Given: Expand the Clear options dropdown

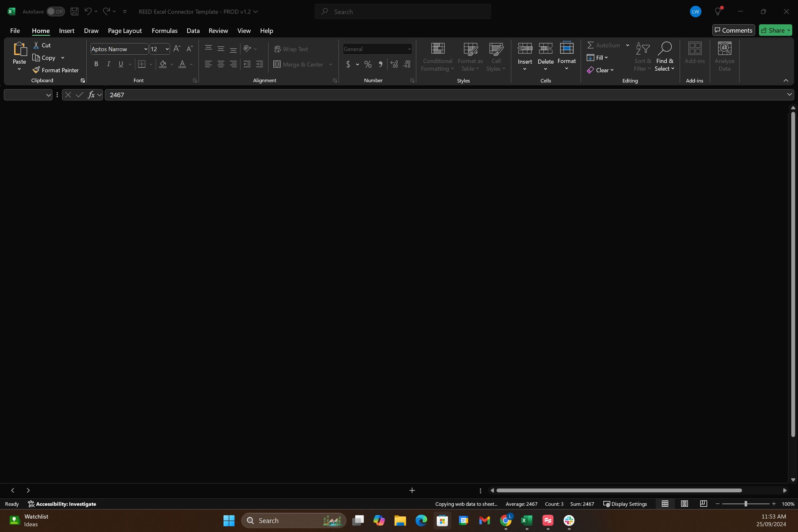Looking at the screenshot, I should pos(612,70).
